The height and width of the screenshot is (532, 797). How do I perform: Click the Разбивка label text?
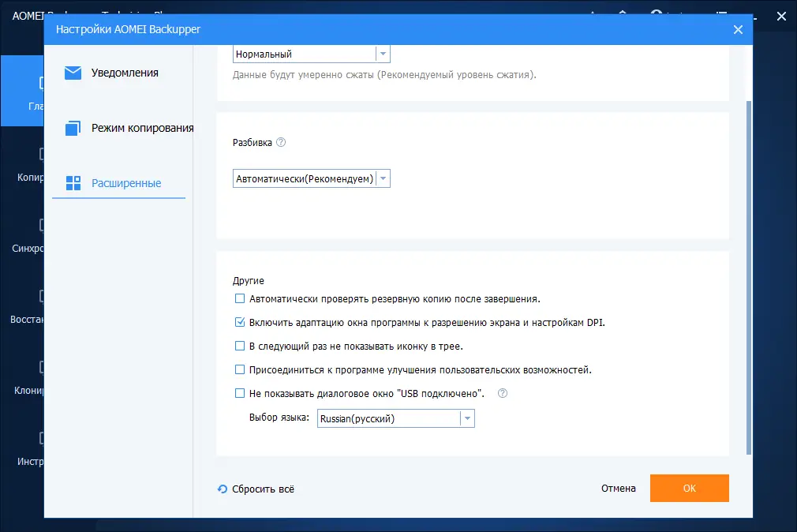(252, 142)
